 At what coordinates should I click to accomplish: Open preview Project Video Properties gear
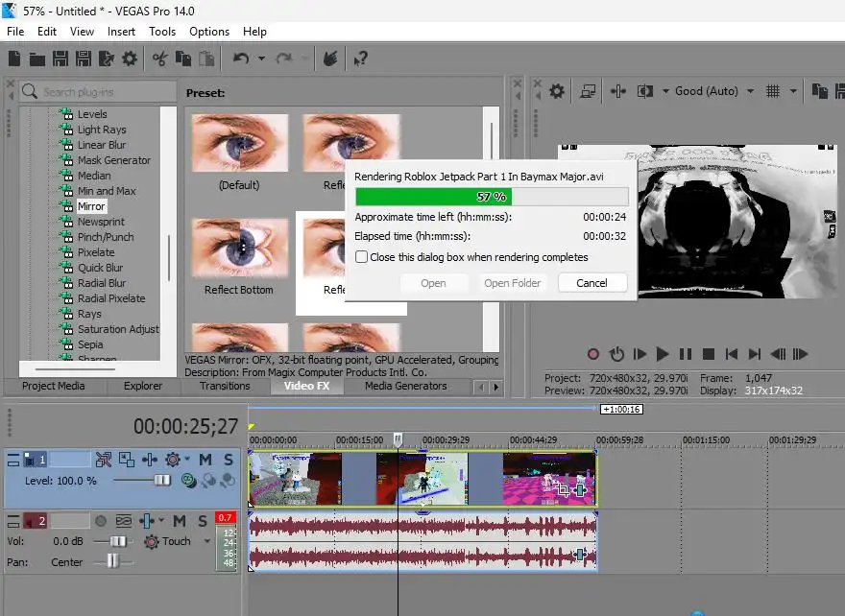[x=557, y=91]
